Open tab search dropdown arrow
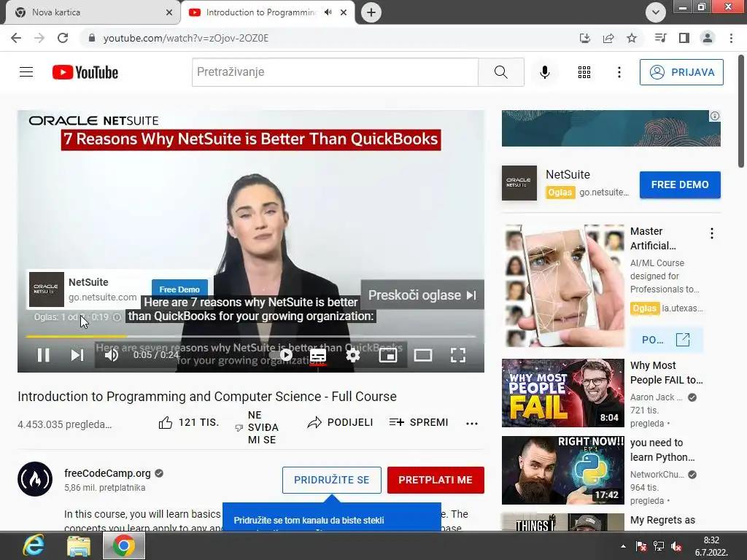 (656, 12)
